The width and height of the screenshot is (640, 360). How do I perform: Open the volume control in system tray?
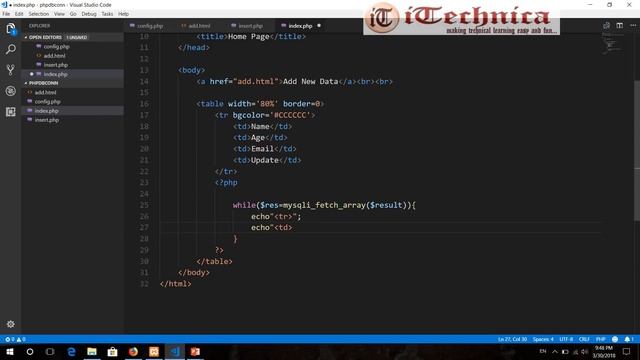point(584,351)
